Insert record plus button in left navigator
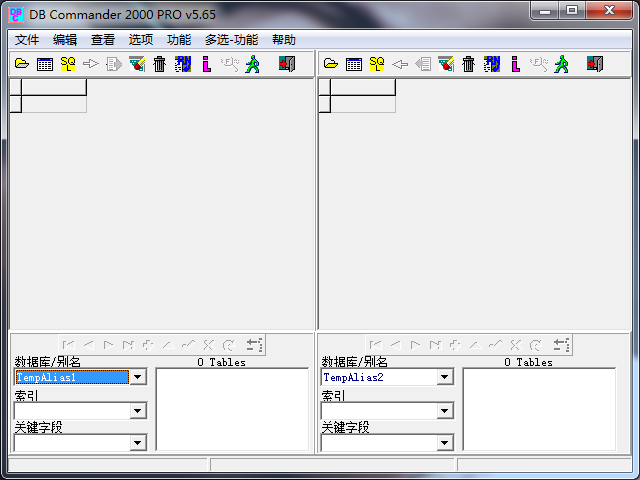This screenshot has height=480, width=640. click(x=149, y=345)
